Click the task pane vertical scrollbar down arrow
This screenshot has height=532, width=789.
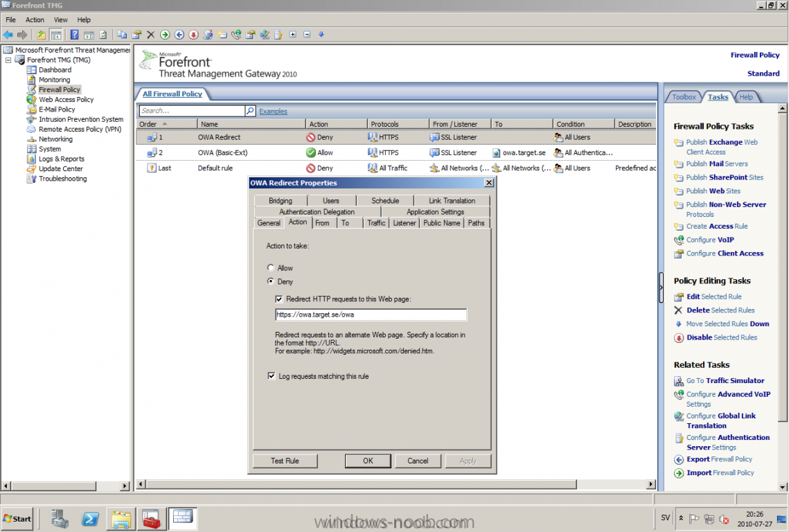[783, 487]
